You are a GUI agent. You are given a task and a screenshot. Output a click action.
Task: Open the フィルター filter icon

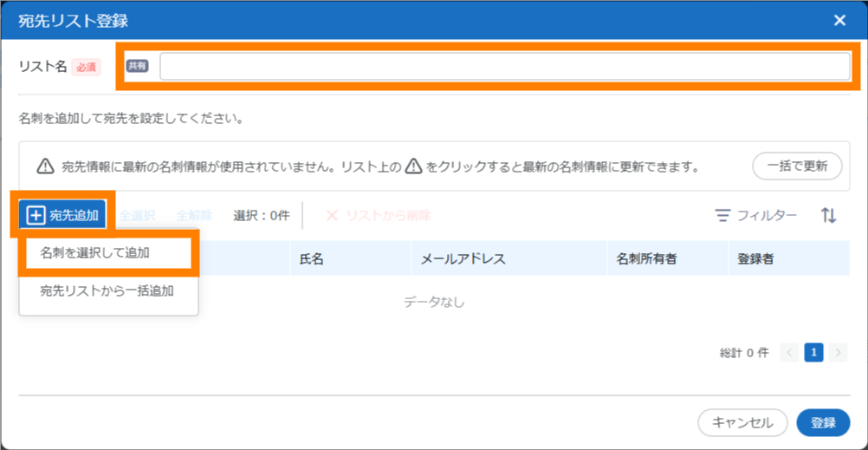pos(755,215)
